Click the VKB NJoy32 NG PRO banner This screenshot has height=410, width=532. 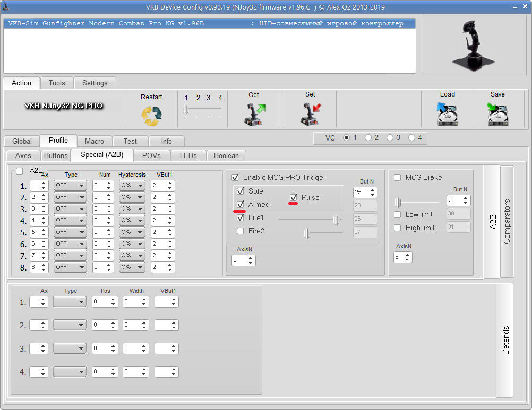tap(63, 106)
